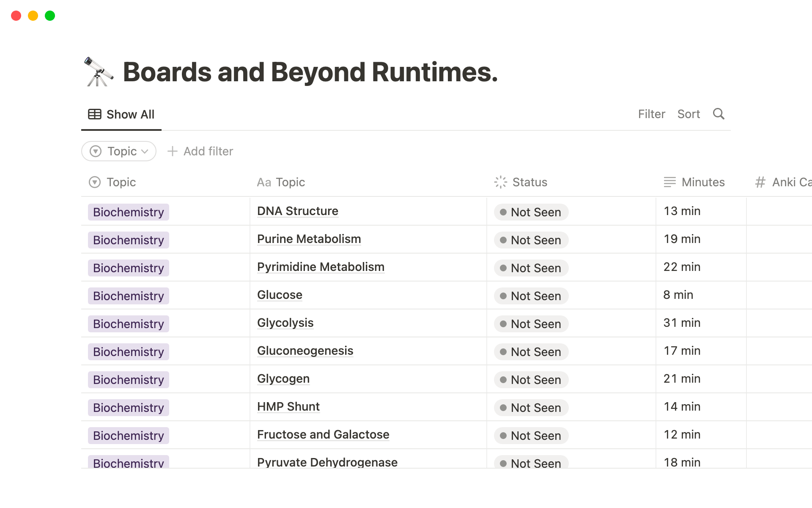The height and width of the screenshot is (508, 812).
Task: Click the Status column spinner icon
Action: [x=500, y=182]
